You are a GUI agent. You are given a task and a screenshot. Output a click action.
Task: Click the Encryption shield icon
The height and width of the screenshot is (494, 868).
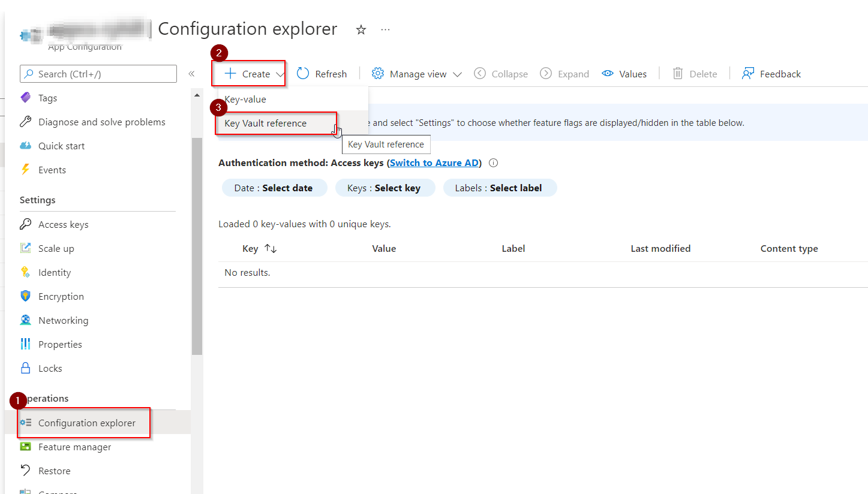[25, 296]
